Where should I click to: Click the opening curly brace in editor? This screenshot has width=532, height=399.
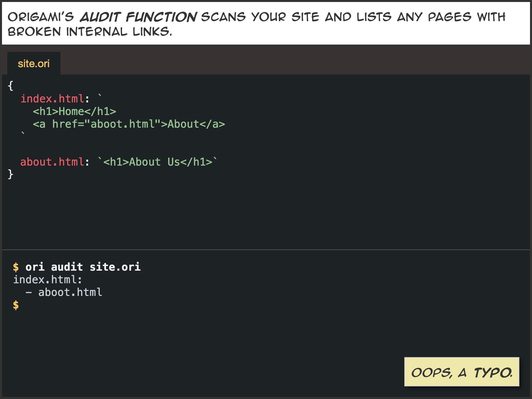[x=11, y=86]
